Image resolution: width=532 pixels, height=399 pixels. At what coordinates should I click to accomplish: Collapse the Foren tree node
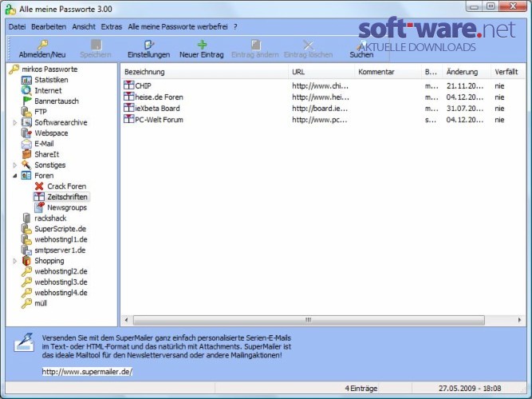(x=15, y=176)
